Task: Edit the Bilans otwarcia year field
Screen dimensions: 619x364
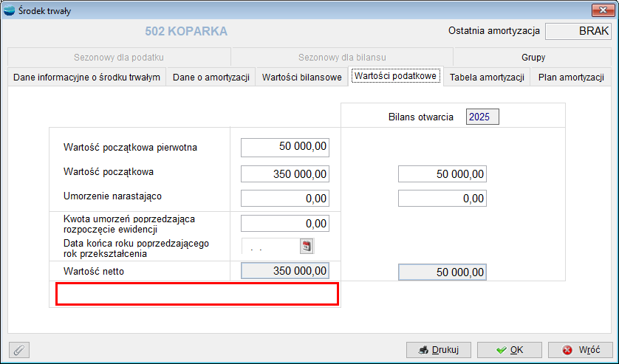Action: point(482,117)
